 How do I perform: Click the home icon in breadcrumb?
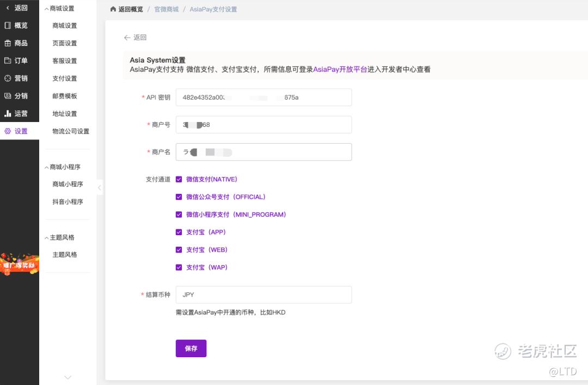tap(113, 9)
